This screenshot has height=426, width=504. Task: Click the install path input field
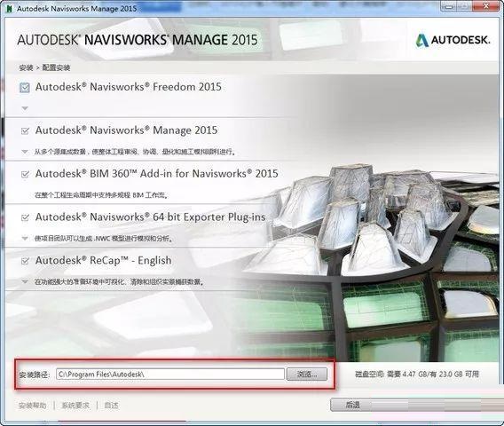170,375
